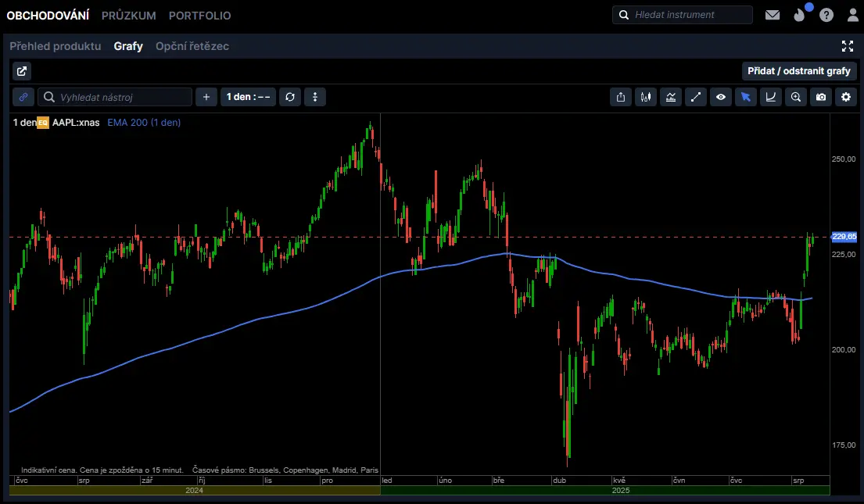This screenshot has height=504, width=864.
Task: Focus the Hledat instrument search field
Action: [688, 15]
